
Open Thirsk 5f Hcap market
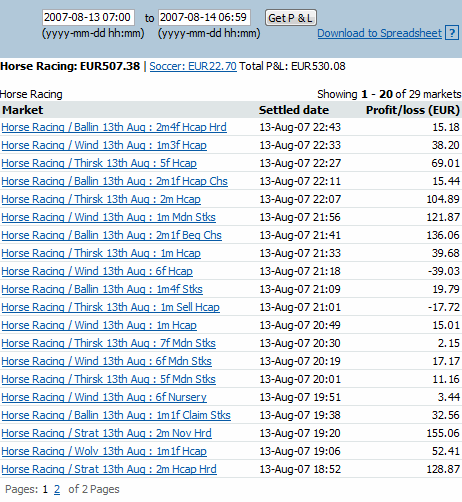pos(99,163)
